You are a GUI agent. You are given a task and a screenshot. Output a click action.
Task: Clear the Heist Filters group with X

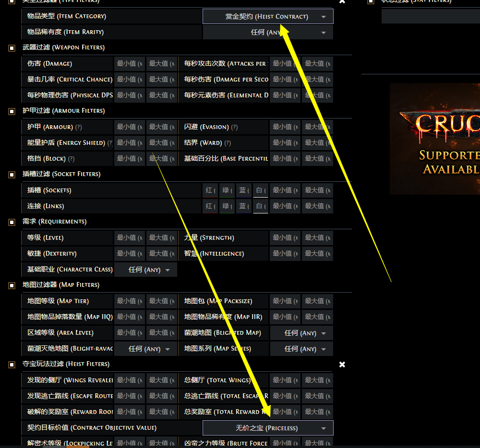pos(342,365)
